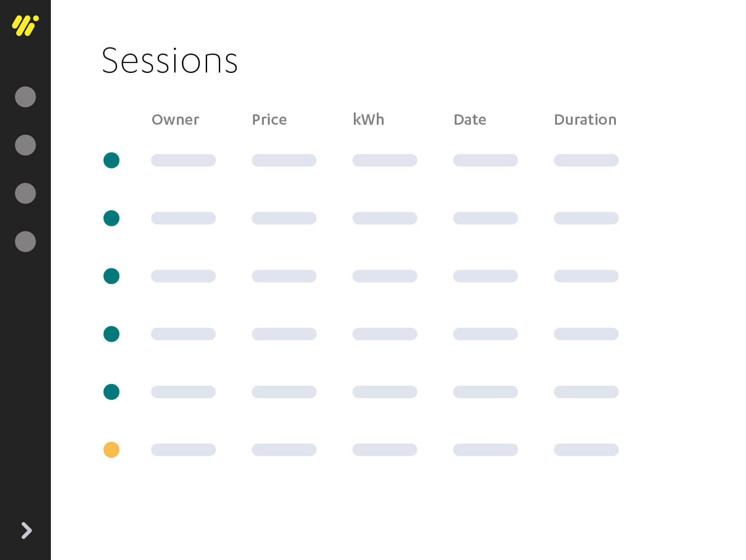Click the first row's Price placeholder bar

284,160
